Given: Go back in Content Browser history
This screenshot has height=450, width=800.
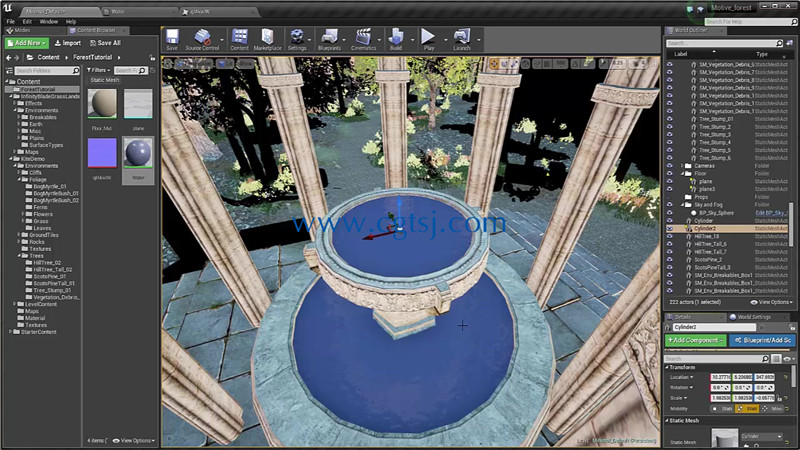Looking at the screenshot, I should point(9,58).
